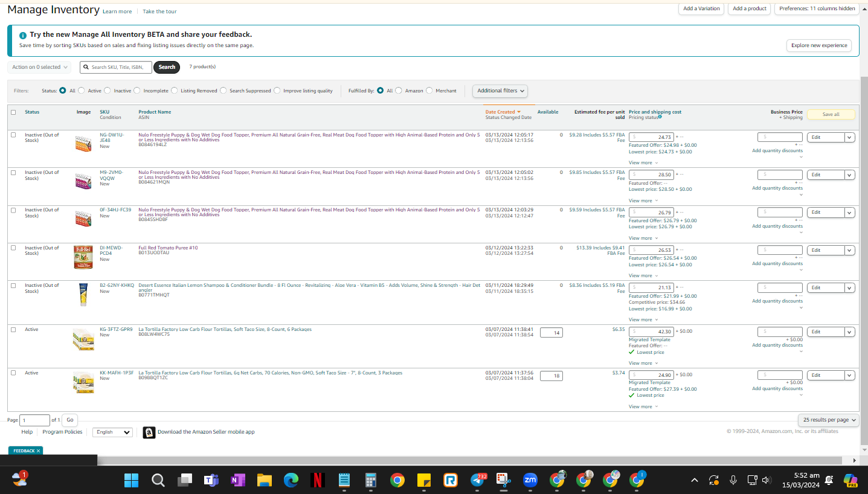Click the Pricing status info icon
Screen dimensions: 868x494
point(660,117)
